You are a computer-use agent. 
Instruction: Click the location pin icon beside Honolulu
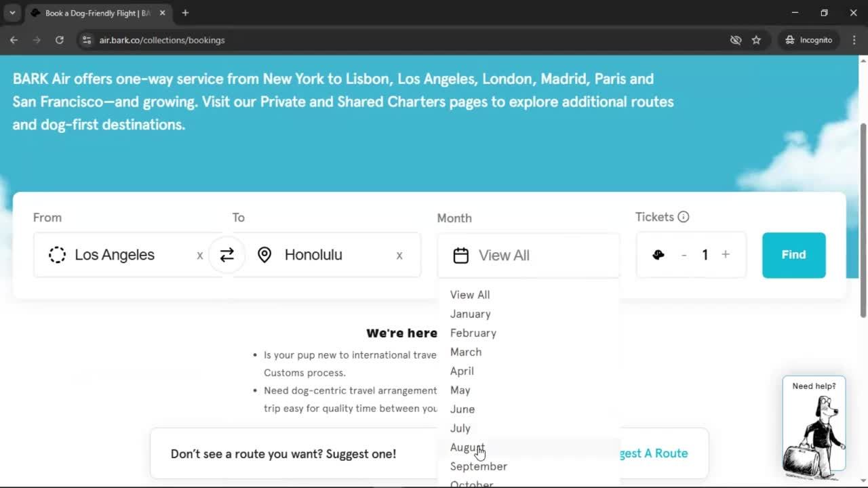[x=264, y=255]
